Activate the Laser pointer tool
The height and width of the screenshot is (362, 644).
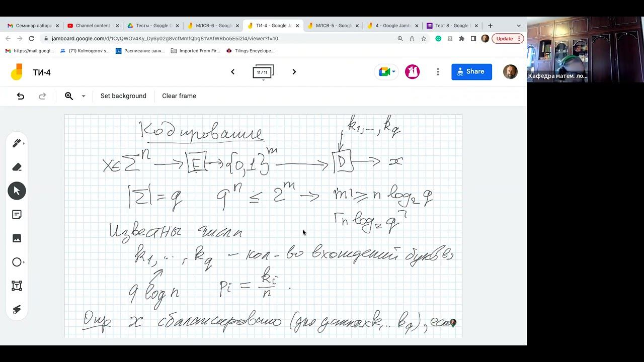click(x=17, y=310)
